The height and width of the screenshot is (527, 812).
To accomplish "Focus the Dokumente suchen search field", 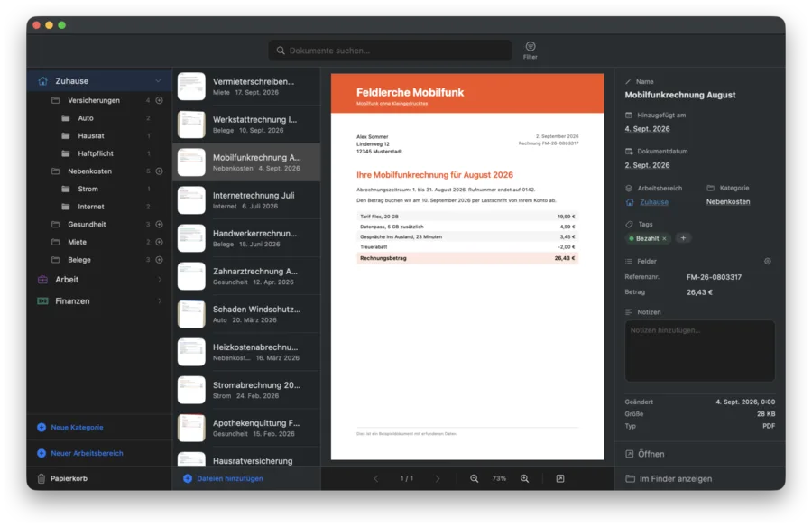I will [390, 51].
